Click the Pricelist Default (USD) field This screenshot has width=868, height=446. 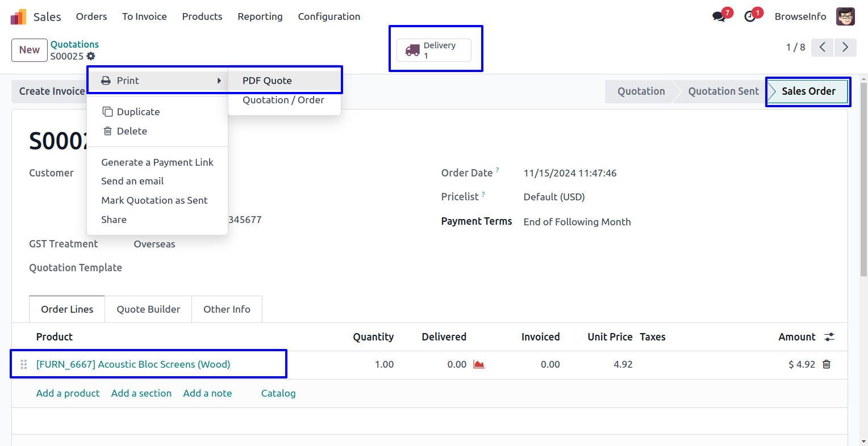pyautogui.click(x=554, y=197)
